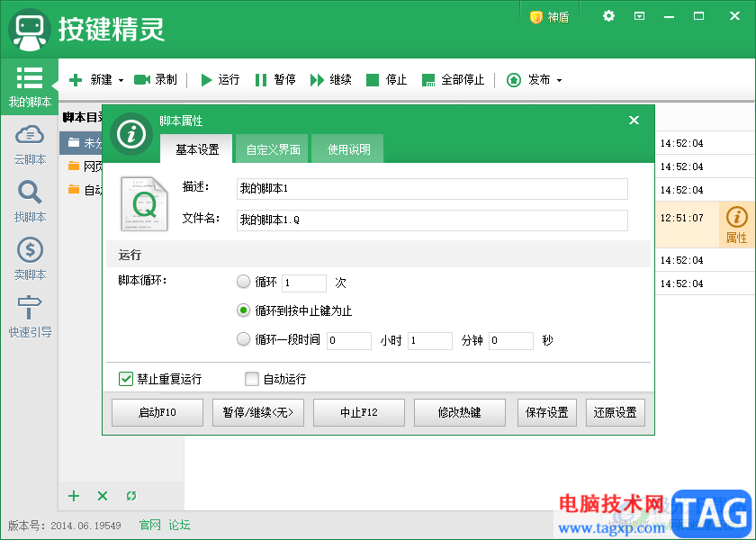This screenshot has height=540, width=756.
Task: Click the 秒 seconds input field
Action: (x=511, y=340)
